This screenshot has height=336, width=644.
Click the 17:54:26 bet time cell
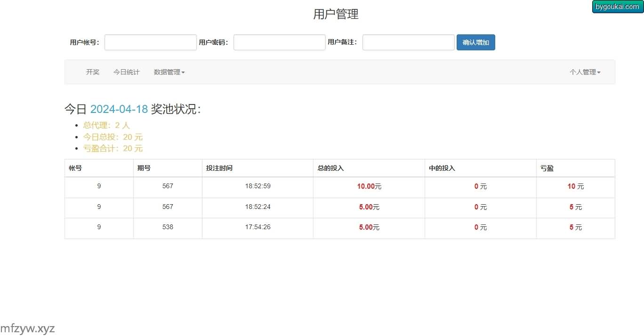tap(258, 227)
